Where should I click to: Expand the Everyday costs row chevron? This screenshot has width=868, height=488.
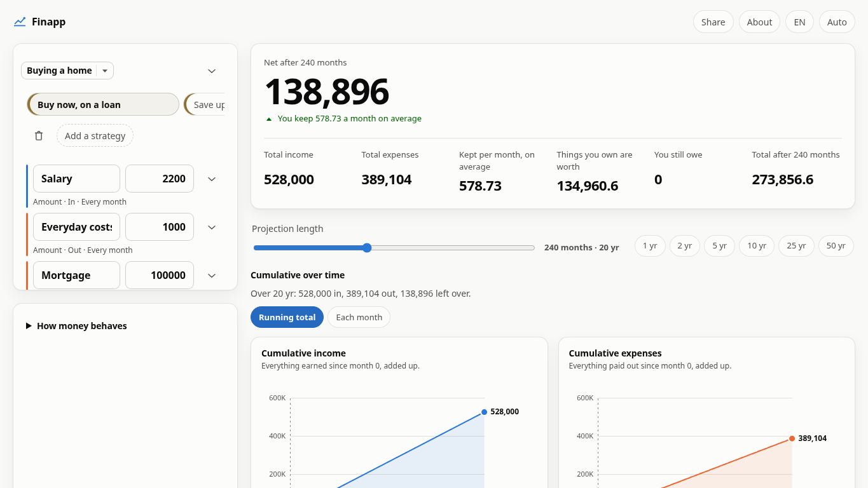212,227
